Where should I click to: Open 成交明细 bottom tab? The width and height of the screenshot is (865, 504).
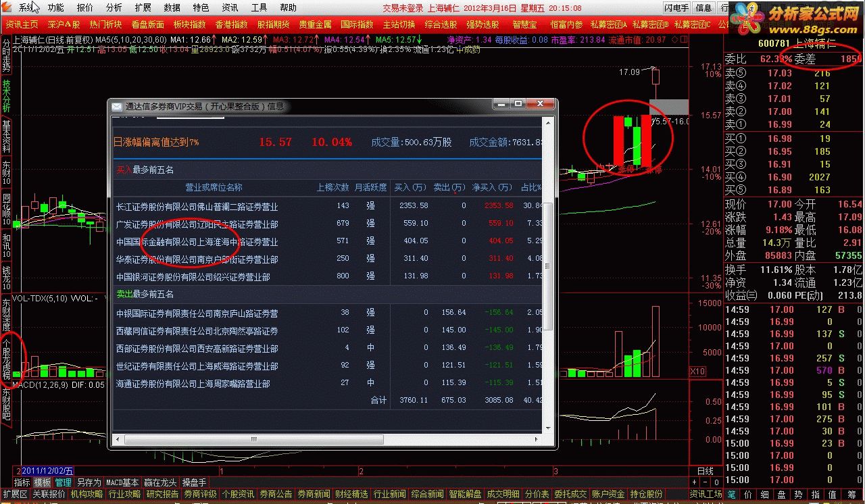[x=503, y=495]
